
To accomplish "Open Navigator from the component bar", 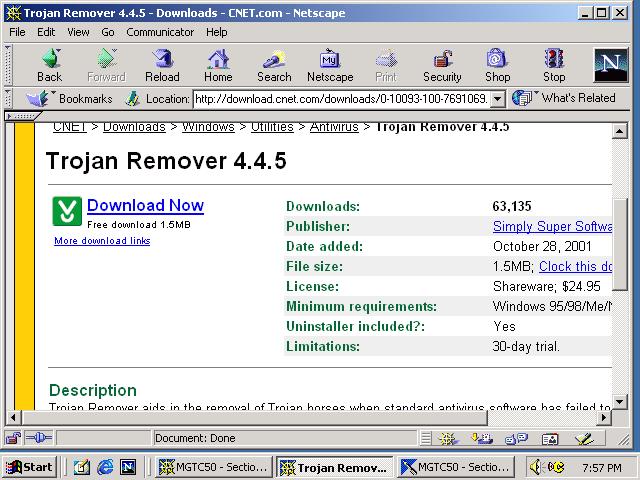I will [x=448, y=439].
